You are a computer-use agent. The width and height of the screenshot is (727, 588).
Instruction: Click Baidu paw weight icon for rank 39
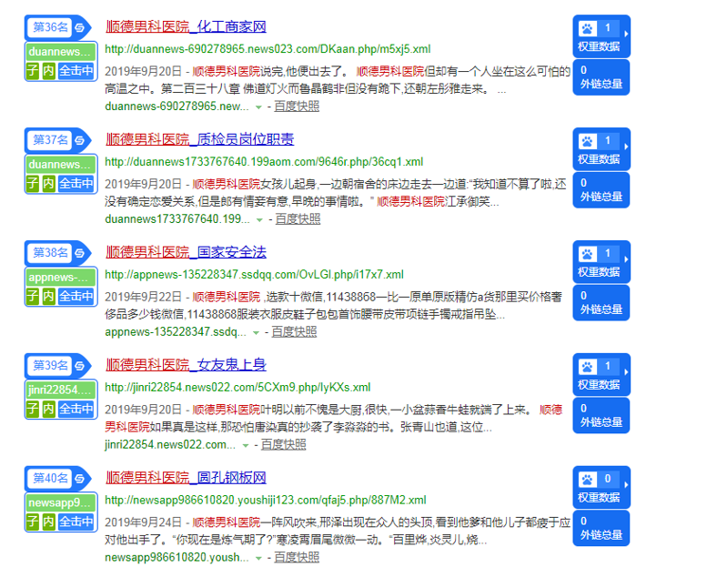click(587, 366)
